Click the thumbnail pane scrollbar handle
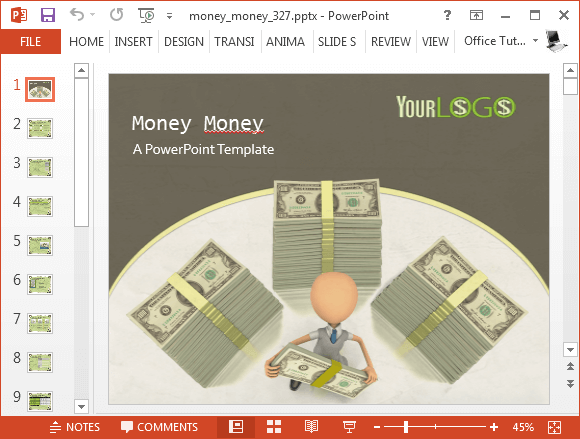Image resolution: width=580 pixels, height=439 pixels. [81, 152]
